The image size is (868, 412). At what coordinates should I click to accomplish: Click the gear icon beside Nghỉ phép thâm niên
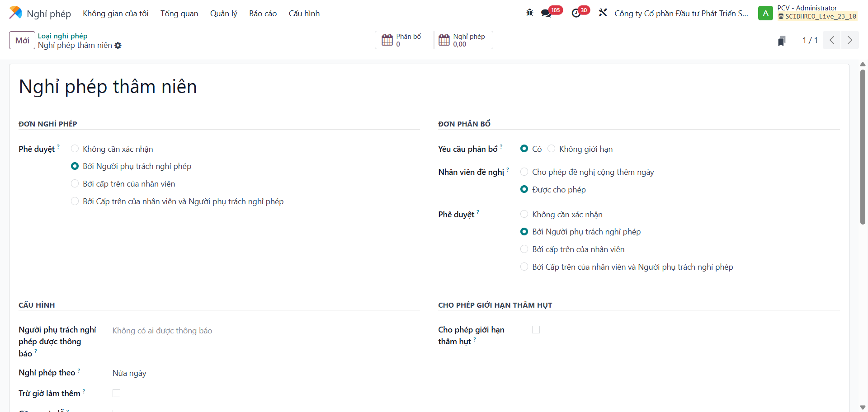[x=118, y=46]
